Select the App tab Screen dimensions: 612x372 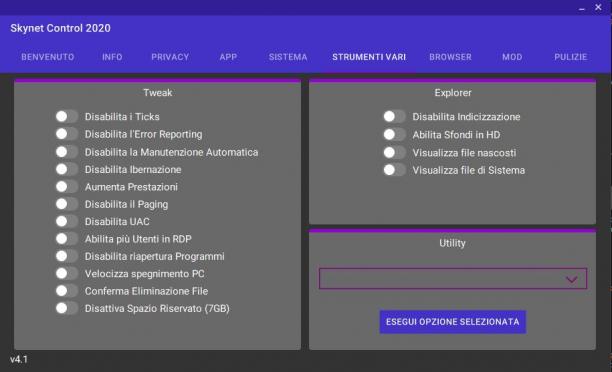pos(228,57)
